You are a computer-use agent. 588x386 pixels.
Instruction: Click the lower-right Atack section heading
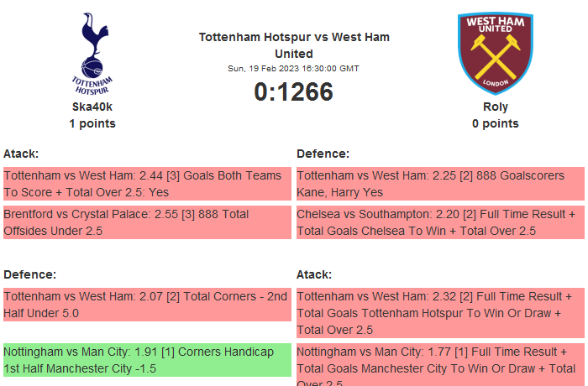[314, 274]
